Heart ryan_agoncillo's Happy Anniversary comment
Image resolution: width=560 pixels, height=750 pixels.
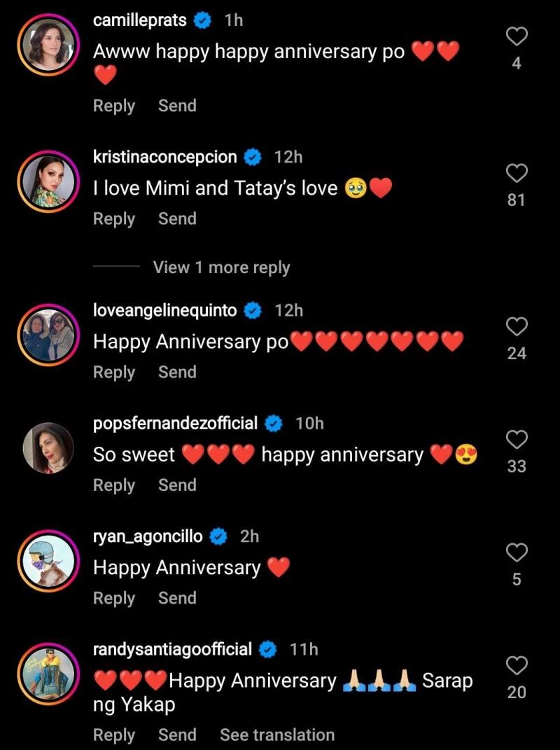coord(517,552)
